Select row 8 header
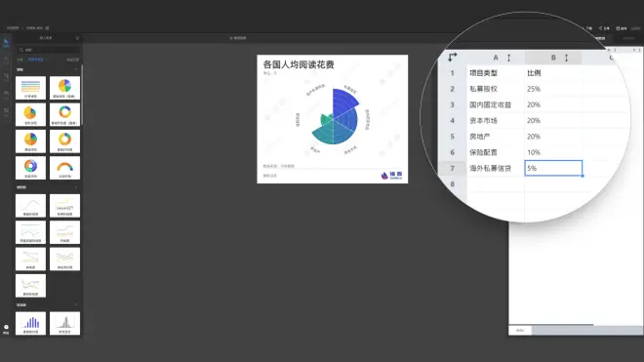Screen dimensions: 644x362 point(452,184)
